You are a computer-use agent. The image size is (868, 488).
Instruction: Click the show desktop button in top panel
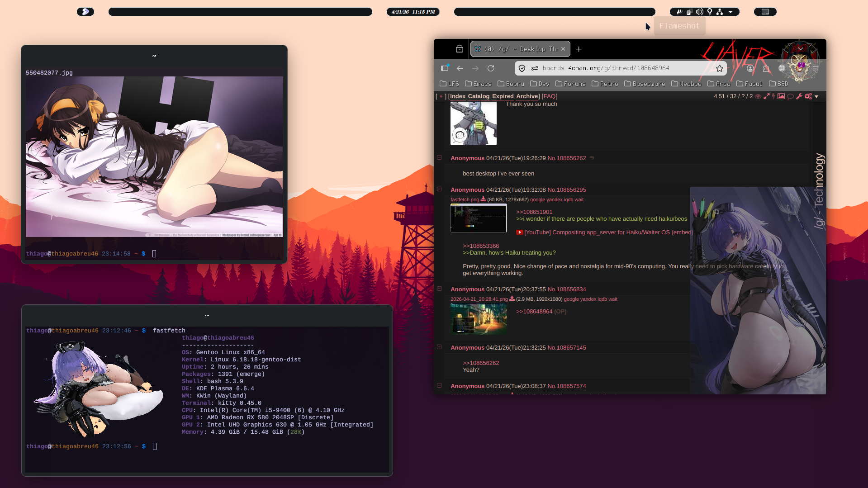[x=765, y=12]
